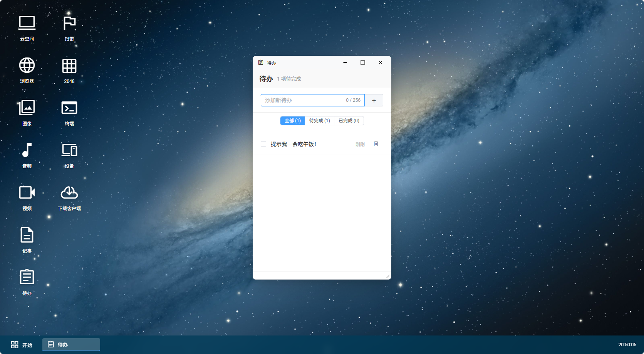
Task: Click the 刚刚 timestamp label
Action: pyautogui.click(x=360, y=144)
